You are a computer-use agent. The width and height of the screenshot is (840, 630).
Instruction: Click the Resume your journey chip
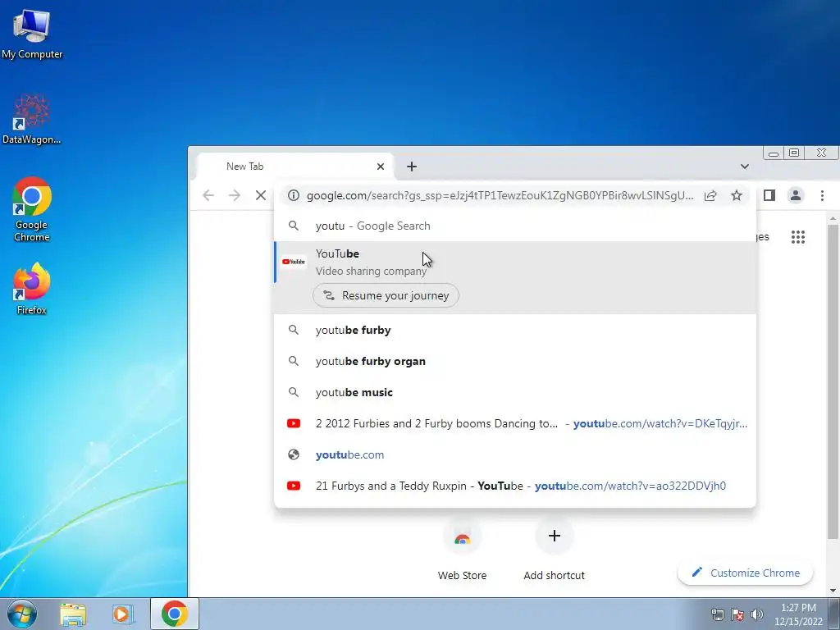(386, 295)
